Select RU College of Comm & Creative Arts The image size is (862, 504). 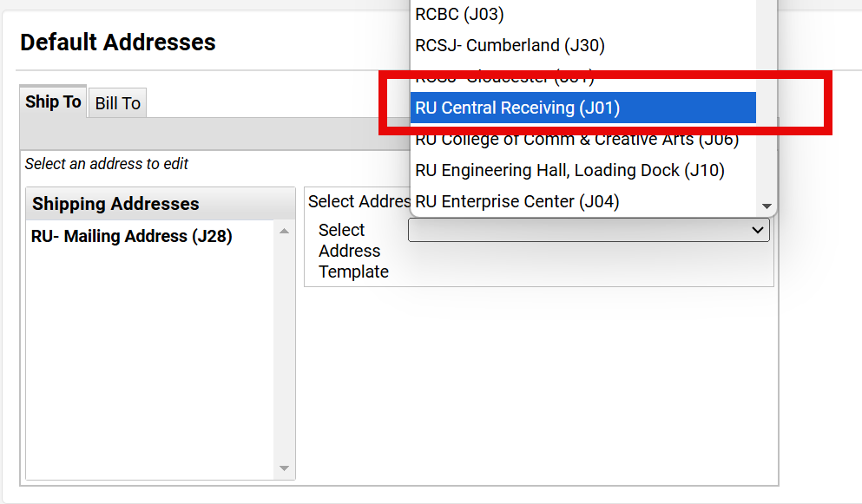point(576,139)
